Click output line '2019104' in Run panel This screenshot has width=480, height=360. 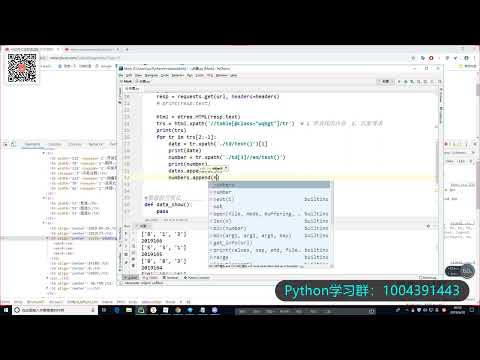[152, 268]
